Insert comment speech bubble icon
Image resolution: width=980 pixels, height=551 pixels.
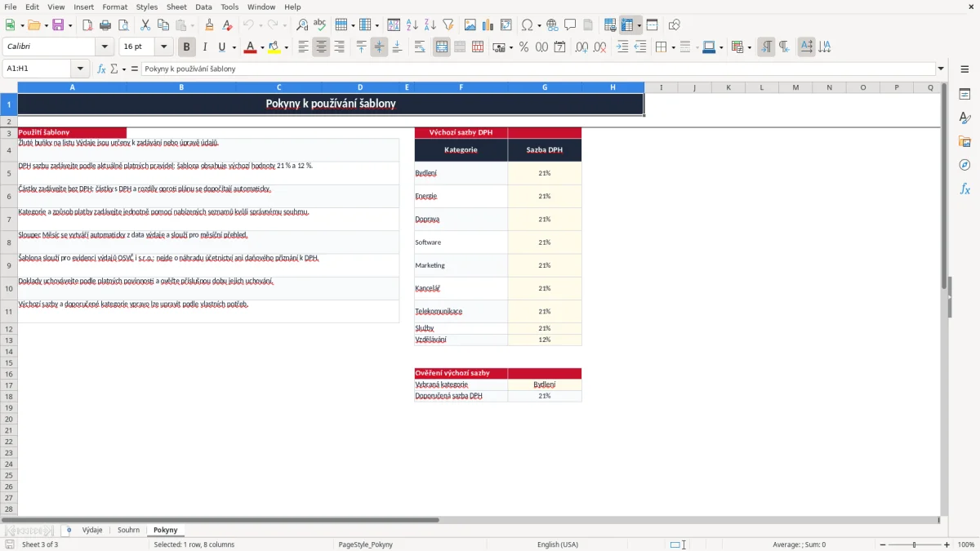[570, 25]
